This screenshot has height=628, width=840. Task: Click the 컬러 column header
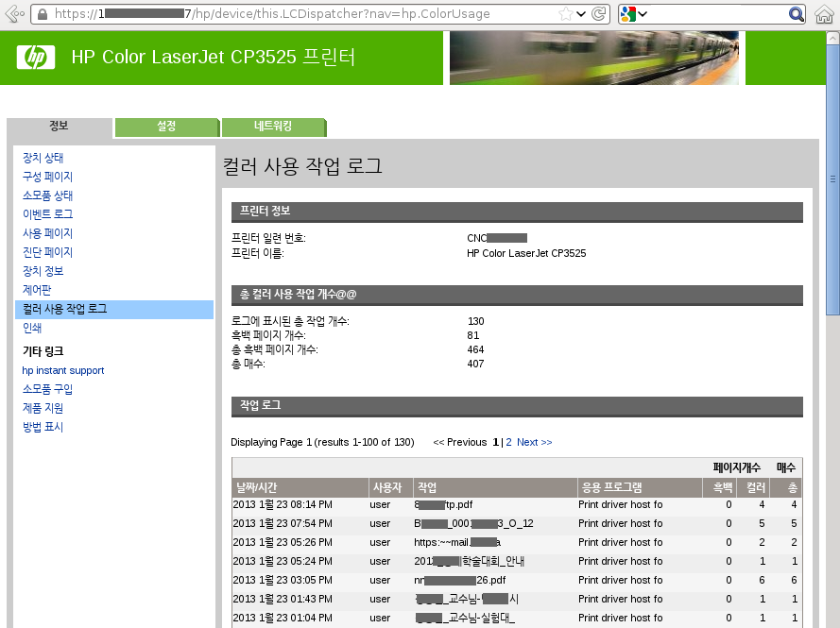pos(754,487)
